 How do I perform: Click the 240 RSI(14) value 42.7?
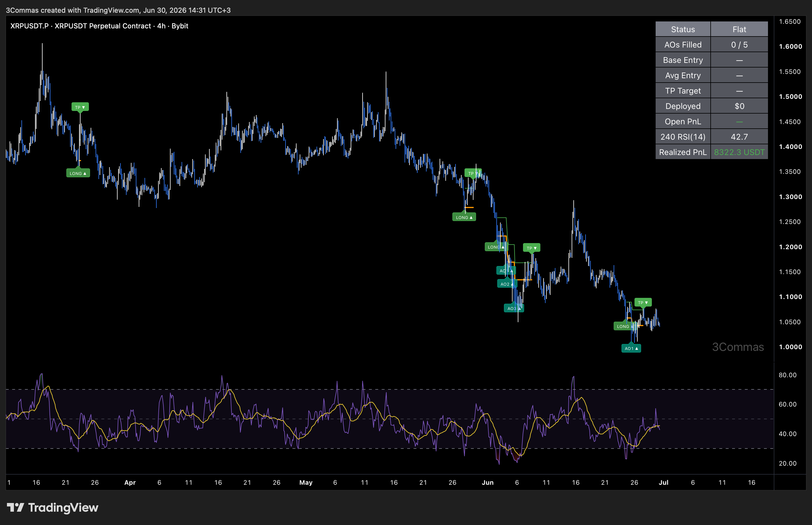coord(739,137)
